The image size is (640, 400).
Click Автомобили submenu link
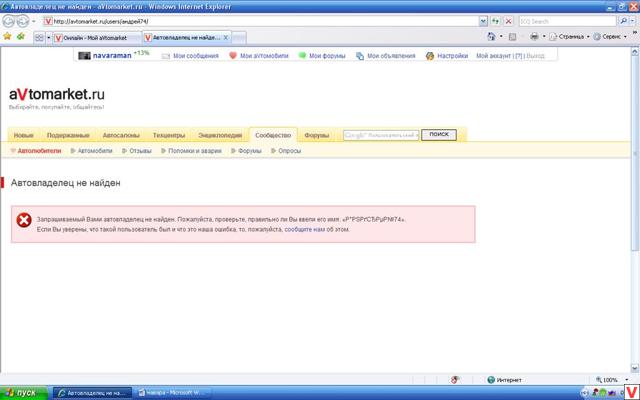pyautogui.click(x=95, y=151)
